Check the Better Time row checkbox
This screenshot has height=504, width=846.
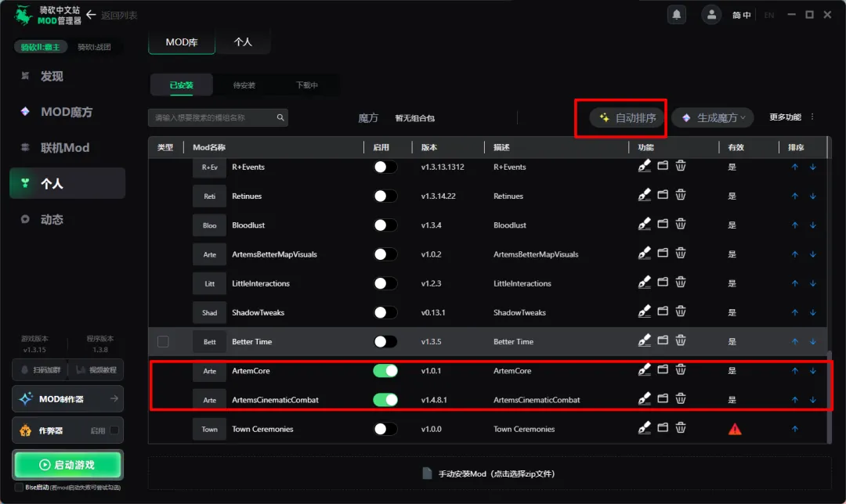click(x=163, y=342)
